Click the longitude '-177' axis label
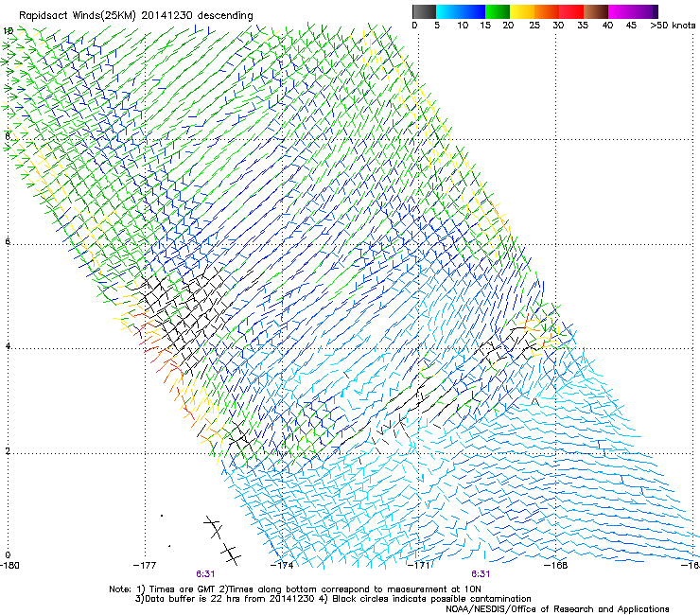This screenshot has width=700, height=615. (x=145, y=565)
